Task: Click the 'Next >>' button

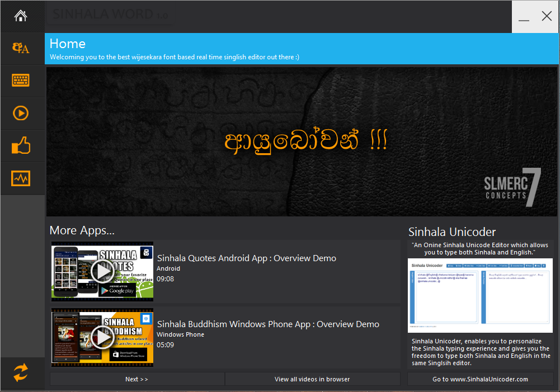Action: pos(137,379)
